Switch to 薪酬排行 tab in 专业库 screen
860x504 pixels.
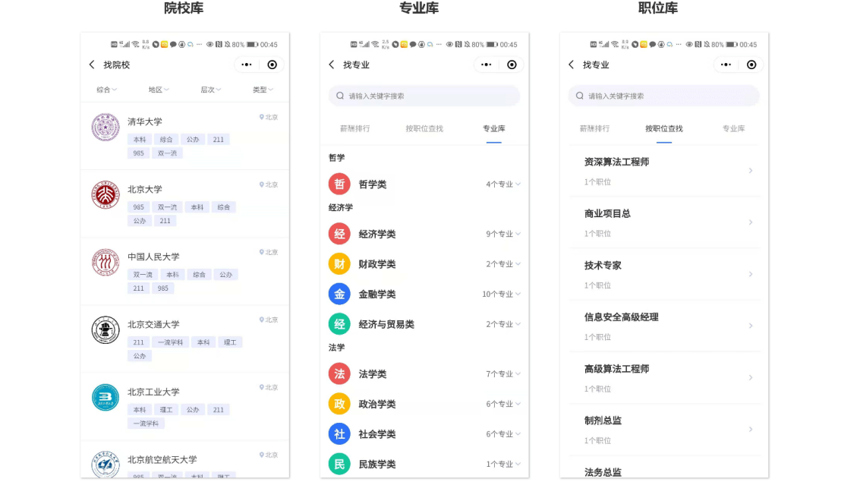(355, 129)
